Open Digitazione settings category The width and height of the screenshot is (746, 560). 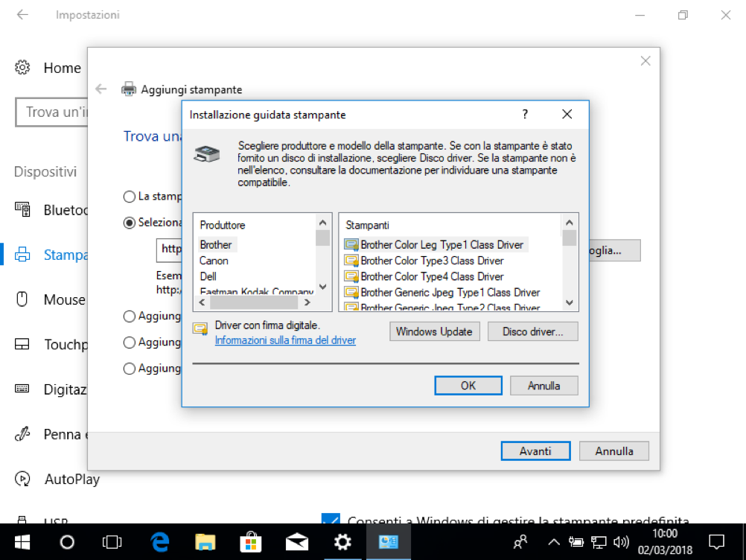[x=51, y=389]
